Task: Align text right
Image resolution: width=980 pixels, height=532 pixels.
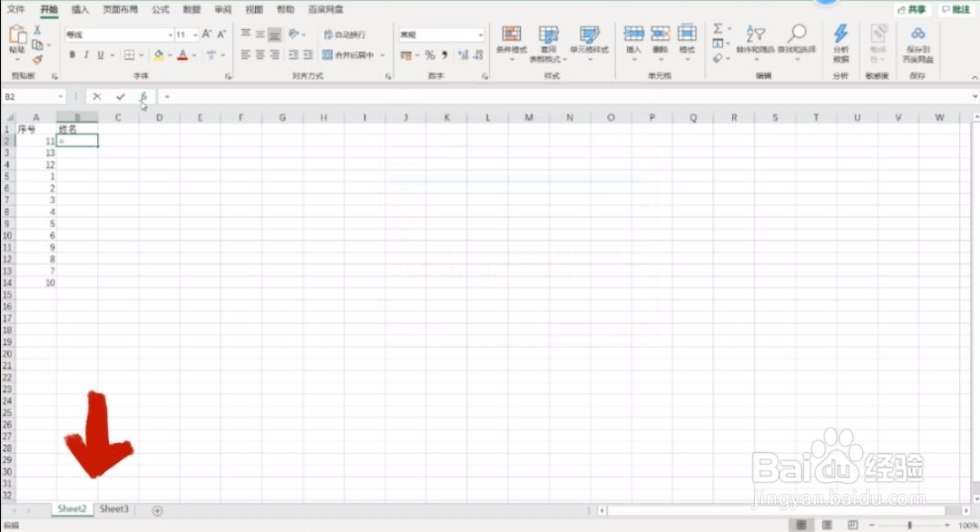Action: click(274, 55)
